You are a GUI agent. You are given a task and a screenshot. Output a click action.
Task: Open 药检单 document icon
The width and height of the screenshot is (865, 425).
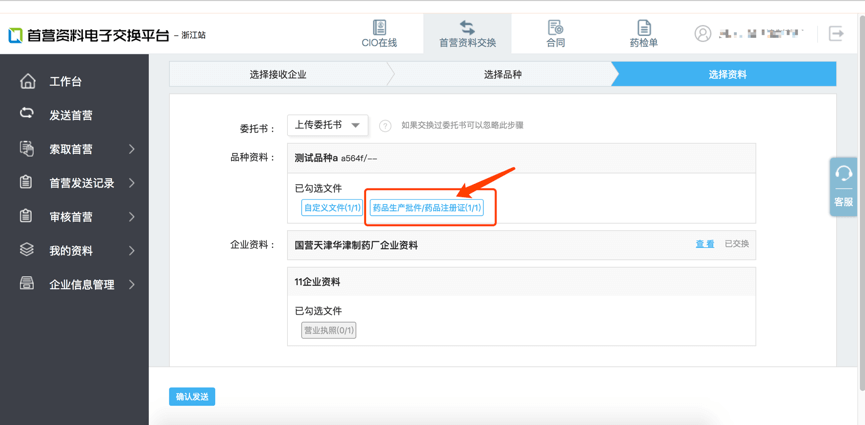pyautogui.click(x=644, y=27)
